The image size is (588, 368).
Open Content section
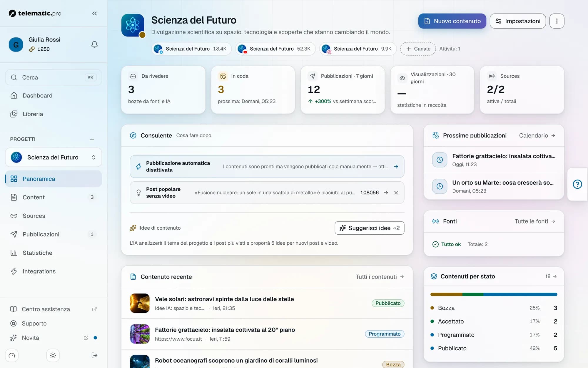tap(54, 198)
